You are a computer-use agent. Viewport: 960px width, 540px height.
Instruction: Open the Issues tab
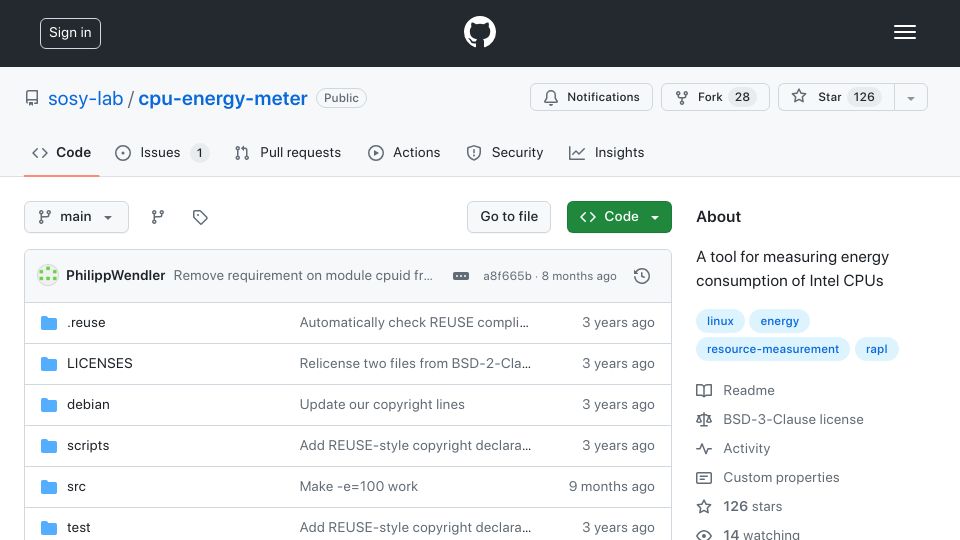[162, 152]
